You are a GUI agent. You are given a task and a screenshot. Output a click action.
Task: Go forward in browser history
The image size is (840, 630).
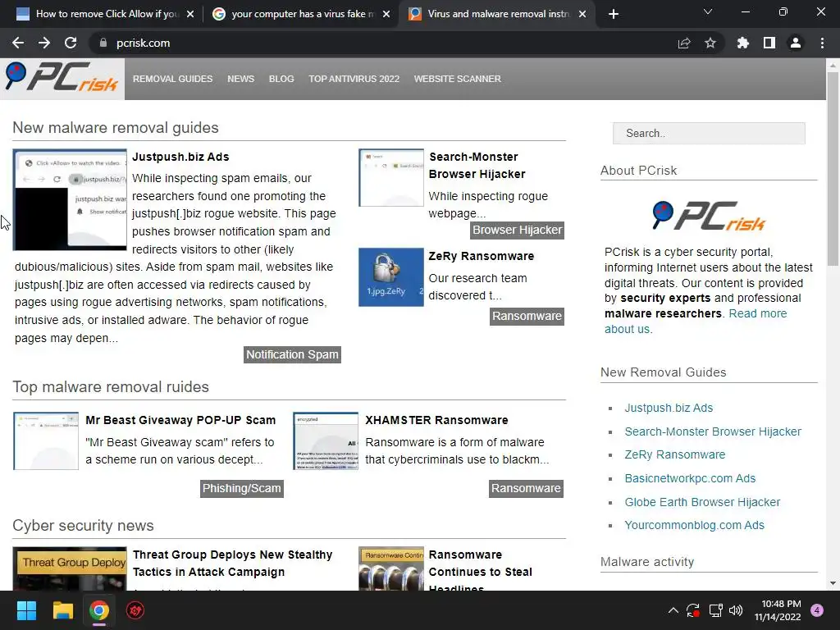click(x=44, y=43)
